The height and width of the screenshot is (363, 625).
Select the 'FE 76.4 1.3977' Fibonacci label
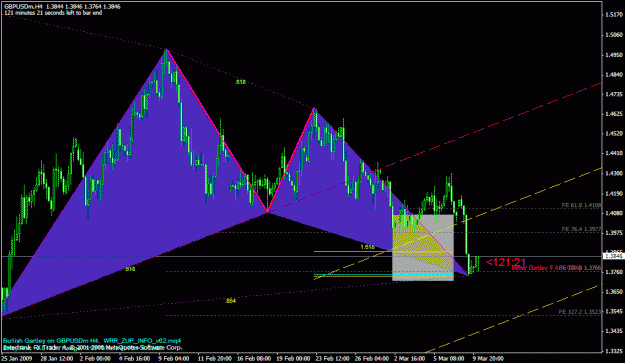pyautogui.click(x=581, y=229)
